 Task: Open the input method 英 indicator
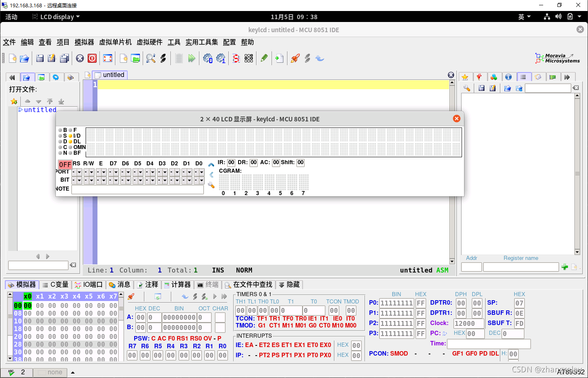pos(524,17)
